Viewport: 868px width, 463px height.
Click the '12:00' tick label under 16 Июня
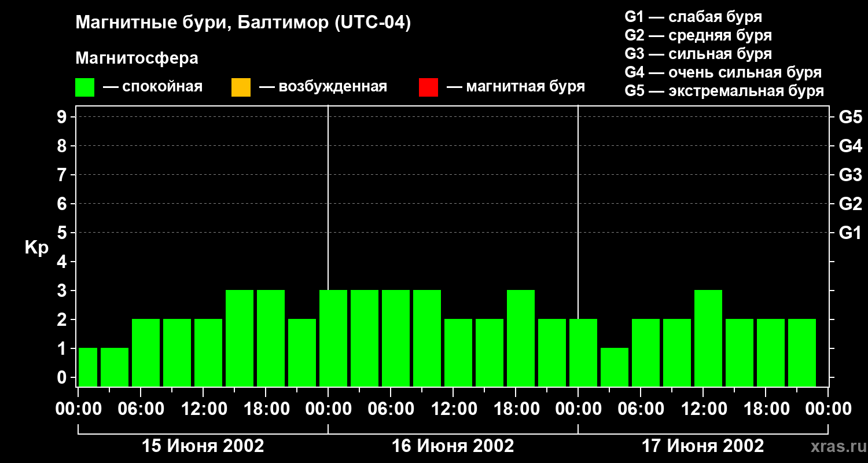453,409
